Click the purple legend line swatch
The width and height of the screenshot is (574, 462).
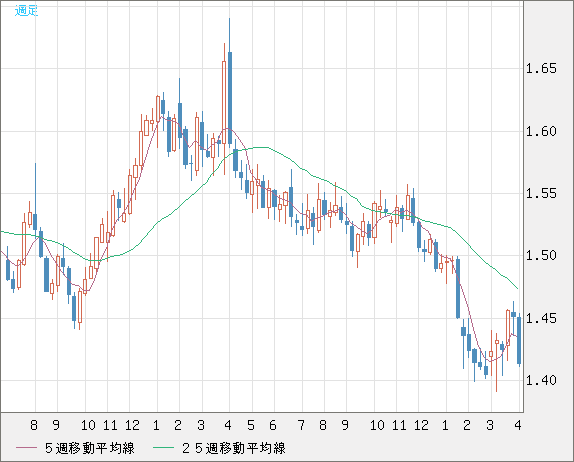tap(26, 448)
